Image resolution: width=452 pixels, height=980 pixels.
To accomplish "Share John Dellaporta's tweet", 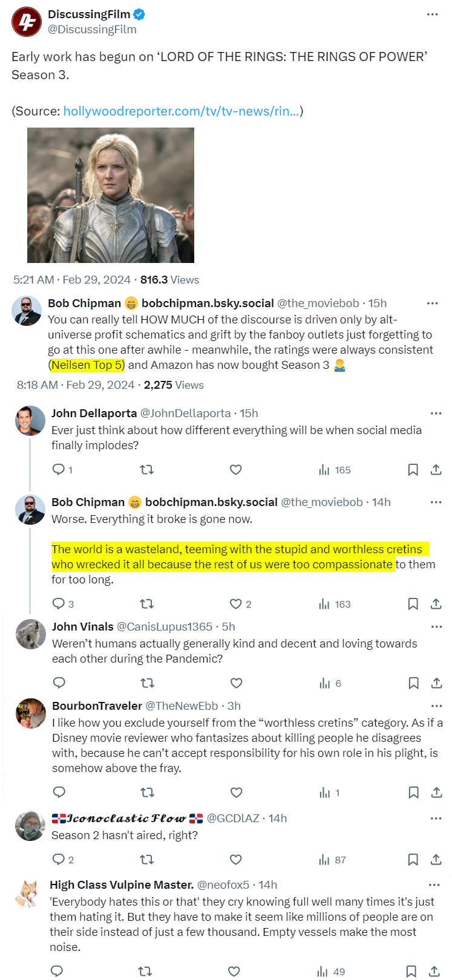I will [436, 470].
